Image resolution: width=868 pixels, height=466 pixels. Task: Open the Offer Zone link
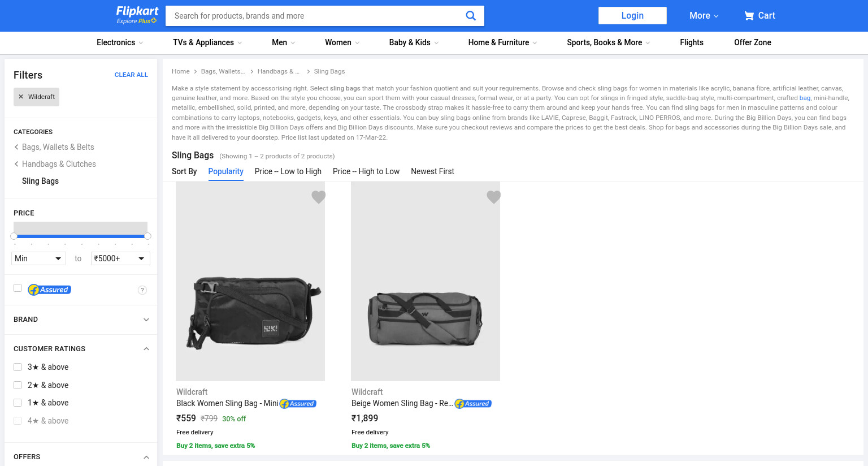[753, 42]
